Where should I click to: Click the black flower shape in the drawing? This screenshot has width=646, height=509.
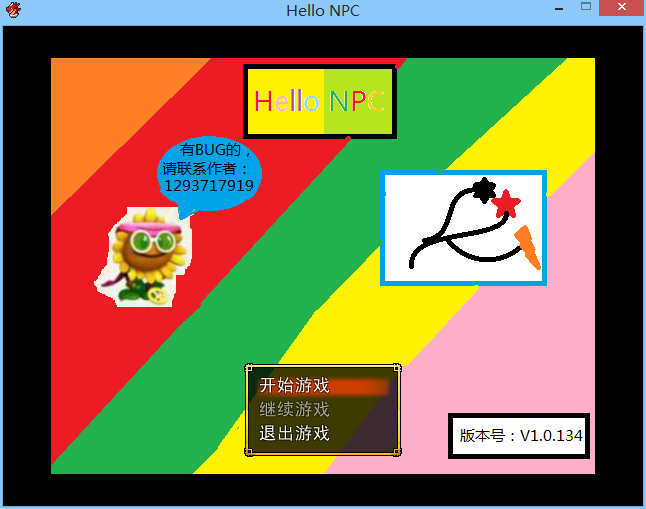coord(484,190)
